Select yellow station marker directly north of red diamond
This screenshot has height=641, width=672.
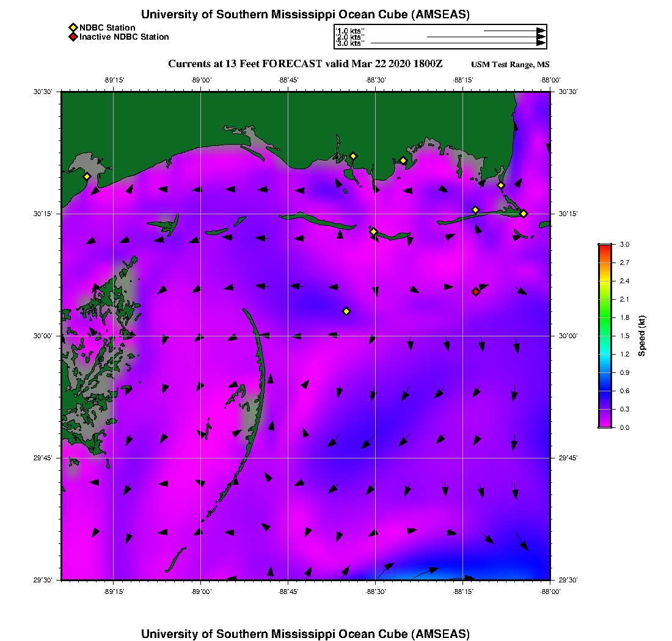475,210
